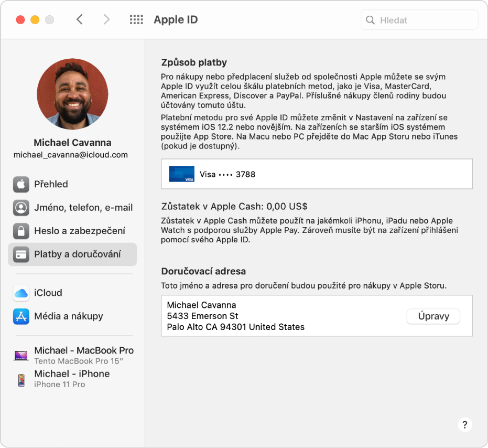This screenshot has width=488, height=448.
Task: Open Média a nákupy section
Action: click(72, 316)
